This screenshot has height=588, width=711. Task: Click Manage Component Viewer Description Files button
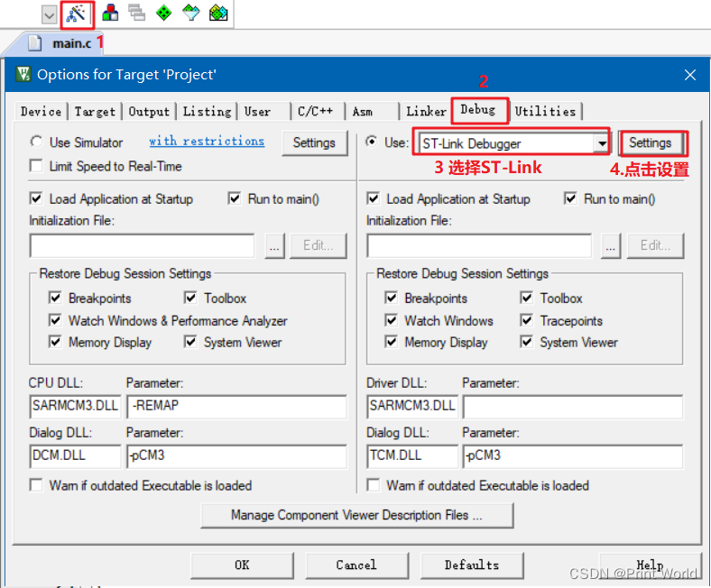tap(357, 516)
